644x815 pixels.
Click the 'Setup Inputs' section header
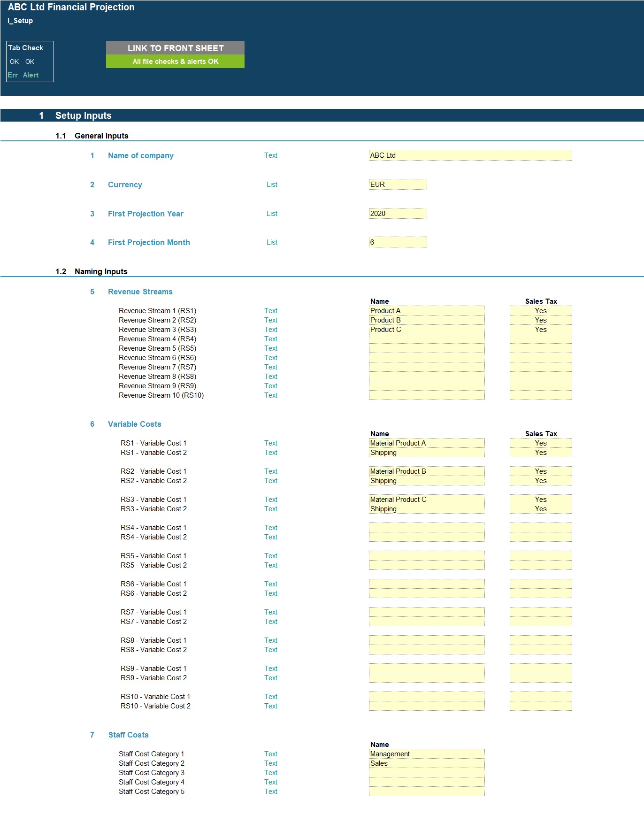(84, 115)
